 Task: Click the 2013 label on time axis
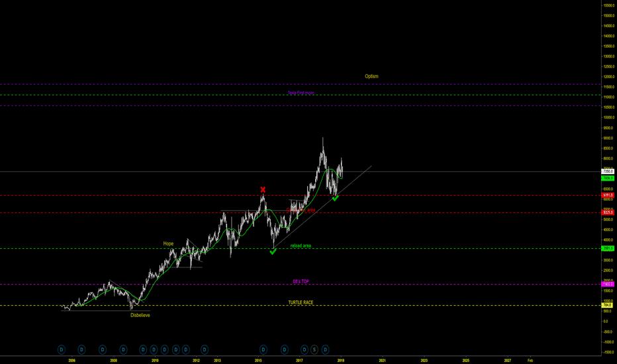click(217, 360)
